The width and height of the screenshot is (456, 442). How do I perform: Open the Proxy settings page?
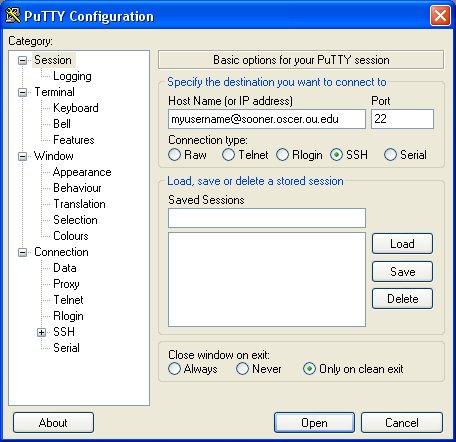point(66,284)
